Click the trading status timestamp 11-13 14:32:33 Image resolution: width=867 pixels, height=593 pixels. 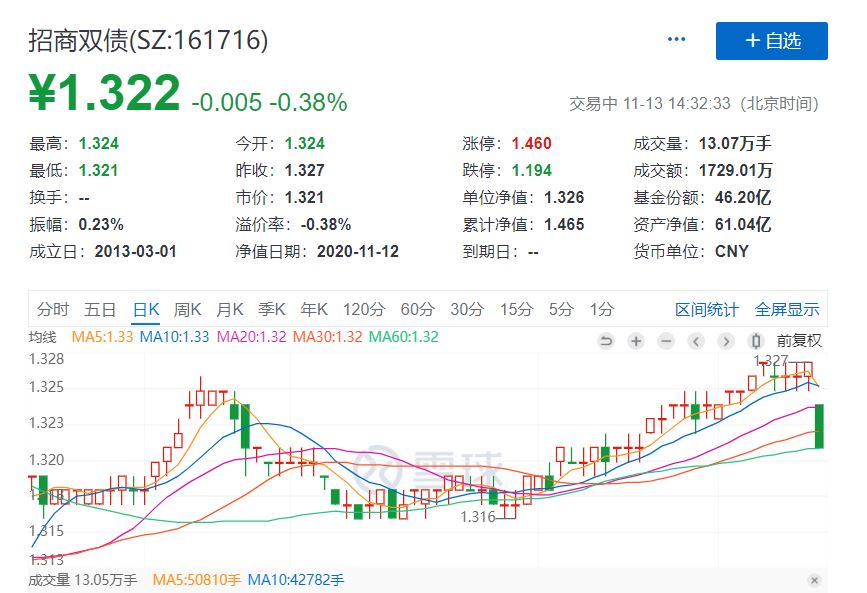tap(676, 103)
